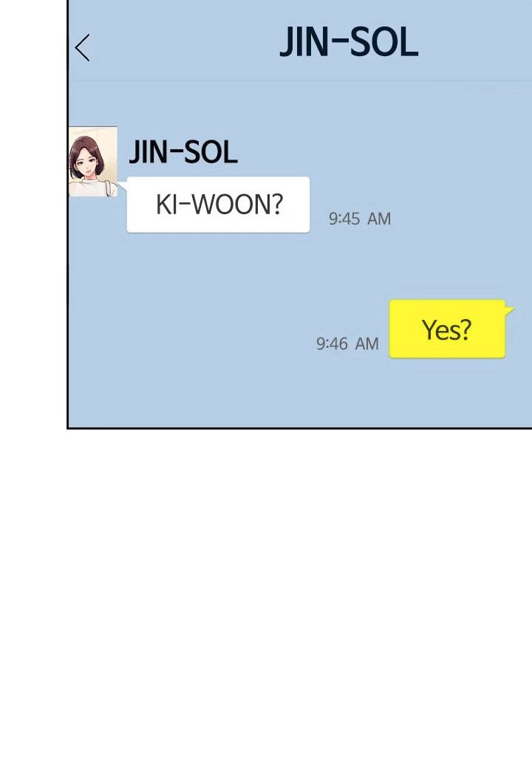Go back using the left chevron arrow
Screen dimensions: 532x772
(x=83, y=47)
